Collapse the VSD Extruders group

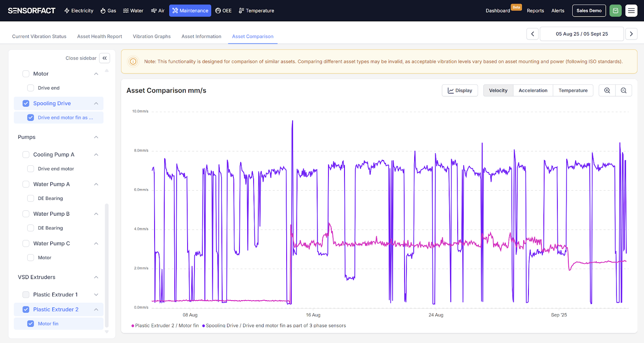96,277
